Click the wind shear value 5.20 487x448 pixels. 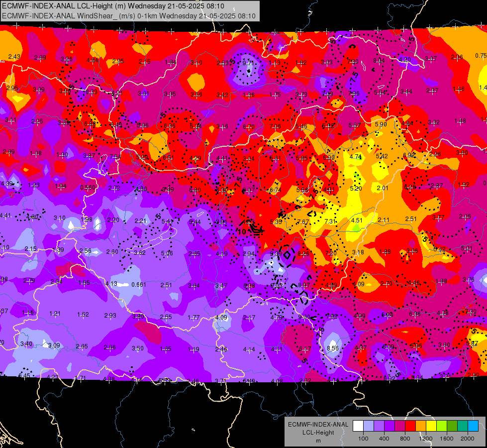click(356, 188)
